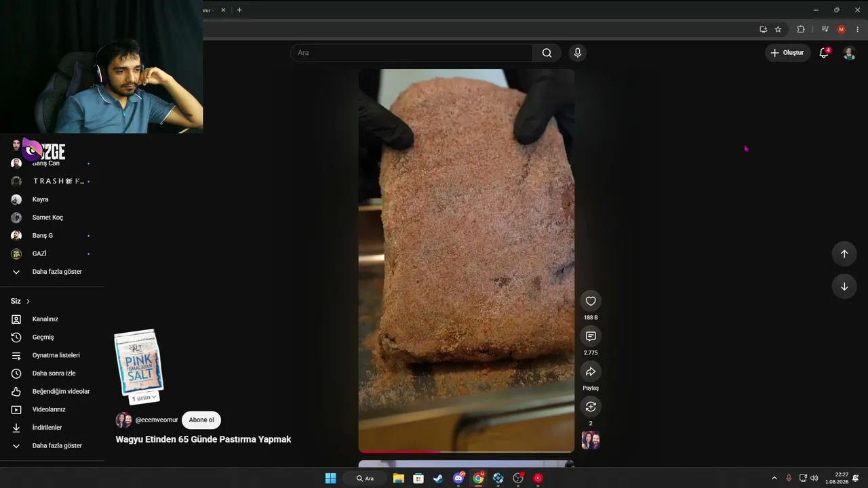The image size is (868, 488).
Task: Open the taskbar volume control
Action: (x=814, y=479)
